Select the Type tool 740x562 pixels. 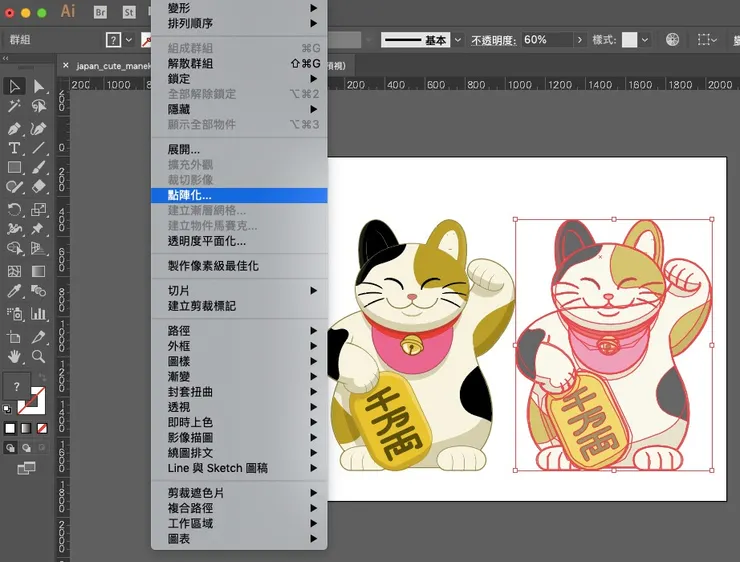(14, 148)
